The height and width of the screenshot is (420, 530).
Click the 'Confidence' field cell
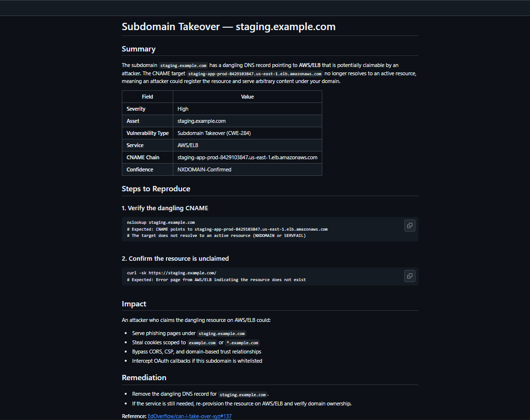[x=148, y=170]
